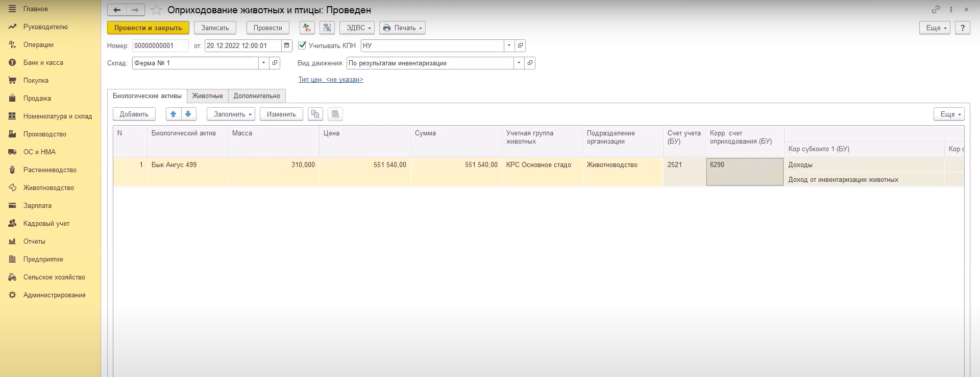Screen dimensions: 980x377
Task: Switch to the Дополнительно tab
Action: pos(257,96)
